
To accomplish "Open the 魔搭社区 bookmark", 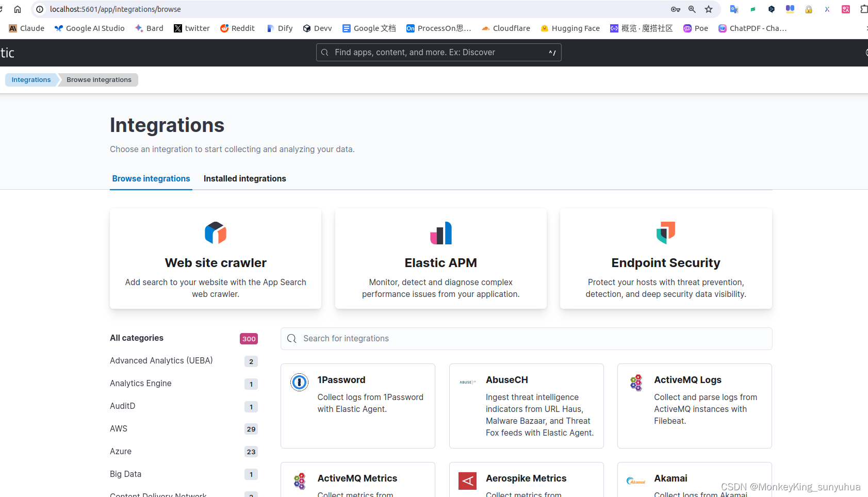I will (642, 28).
